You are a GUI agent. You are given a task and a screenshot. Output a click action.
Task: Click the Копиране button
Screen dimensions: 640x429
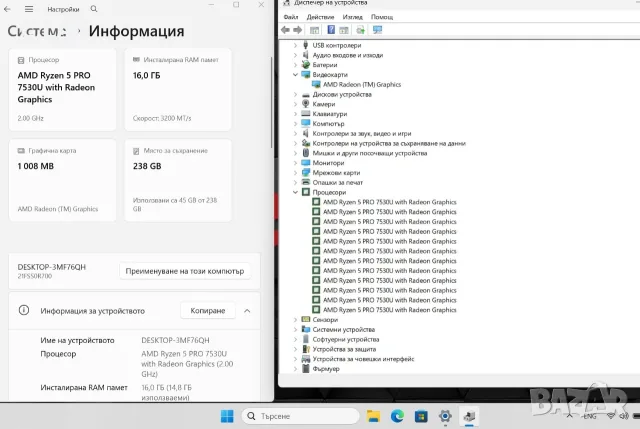tap(208, 311)
